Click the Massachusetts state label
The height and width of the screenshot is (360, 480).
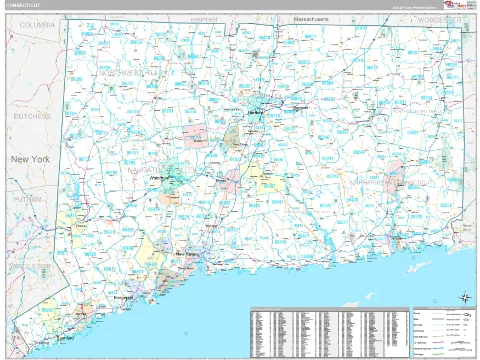point(311,19)
